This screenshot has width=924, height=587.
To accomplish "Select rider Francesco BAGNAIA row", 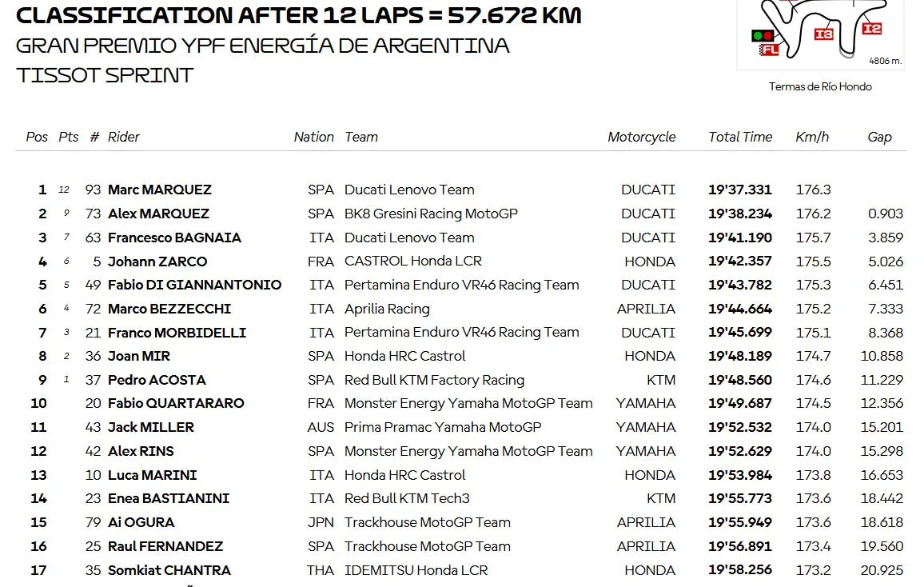I will pos(461,238).
